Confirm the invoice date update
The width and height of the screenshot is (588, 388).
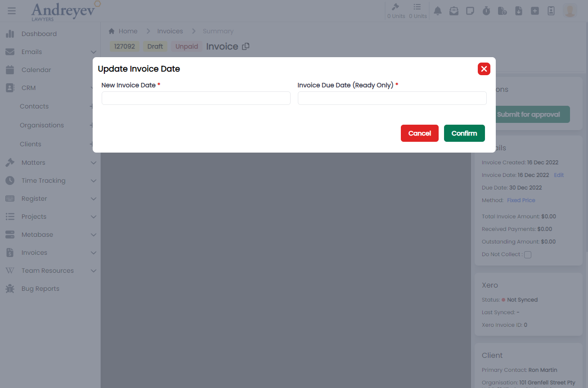[464, 133]
